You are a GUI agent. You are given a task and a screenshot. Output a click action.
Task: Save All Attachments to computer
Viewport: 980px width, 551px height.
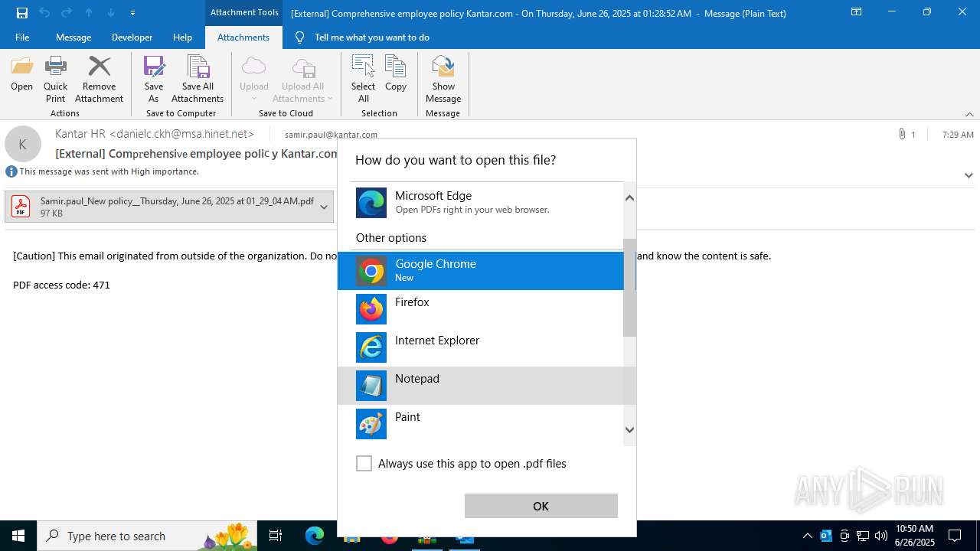click(x=198, y=79)
